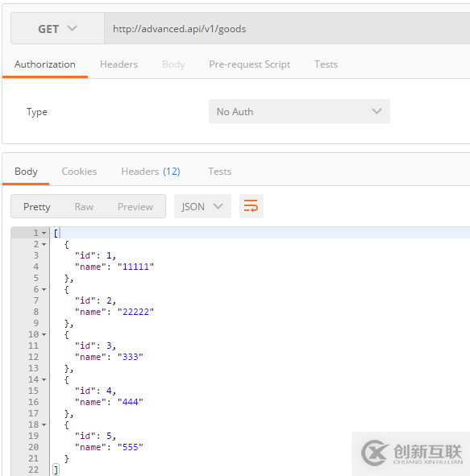Collapse the object at line 6
The image size is (470, 476).
tap(44, 290)
